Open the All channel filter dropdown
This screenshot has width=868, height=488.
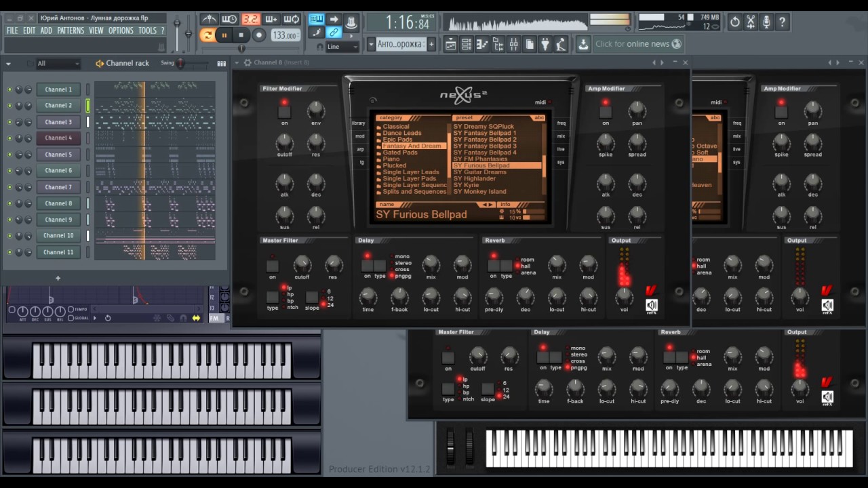point(58,64)
